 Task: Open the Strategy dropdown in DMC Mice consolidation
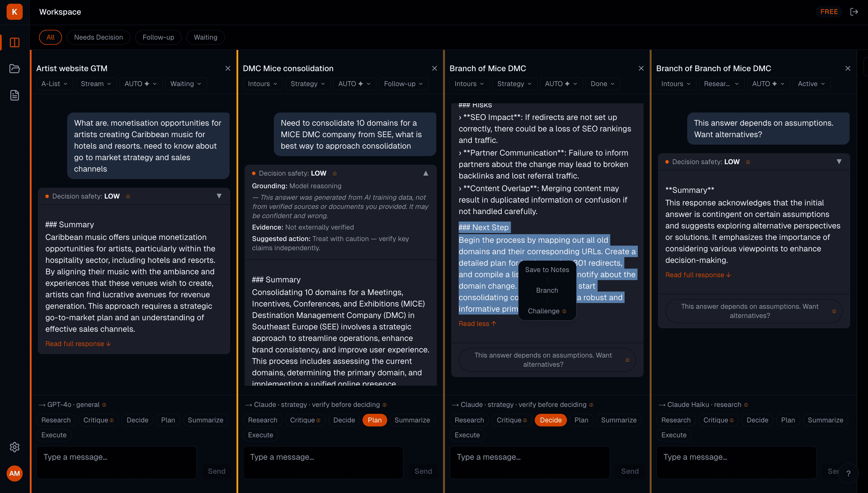307,84
